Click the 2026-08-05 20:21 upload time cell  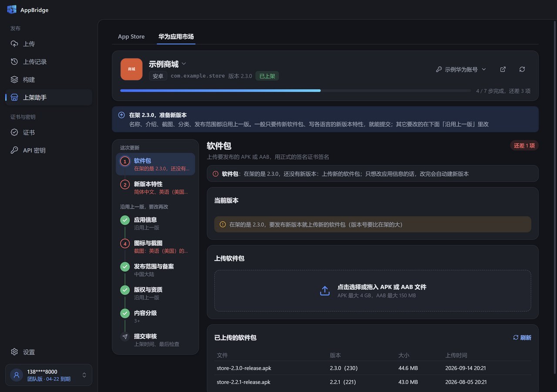point(466,382)
